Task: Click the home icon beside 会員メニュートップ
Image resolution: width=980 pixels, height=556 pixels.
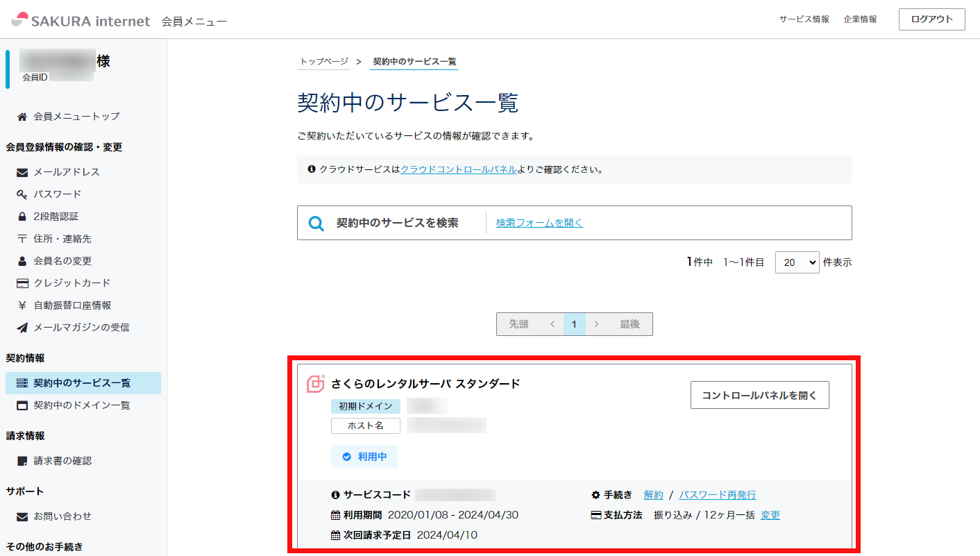Action: (22, 117)
